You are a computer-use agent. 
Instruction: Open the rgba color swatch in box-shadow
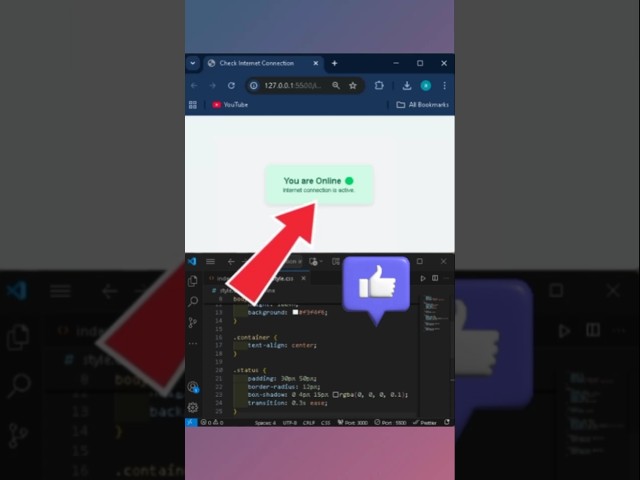335,395
